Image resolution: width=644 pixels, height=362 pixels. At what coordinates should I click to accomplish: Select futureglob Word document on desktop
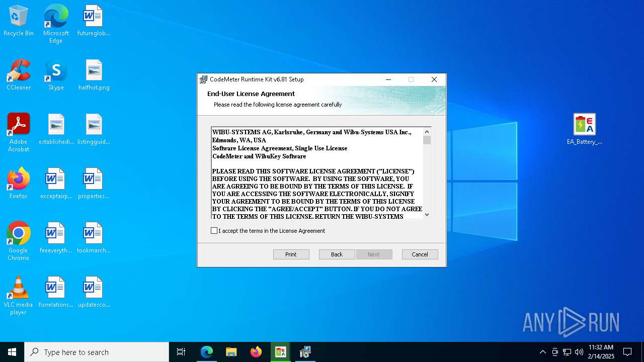pos(94,21)
